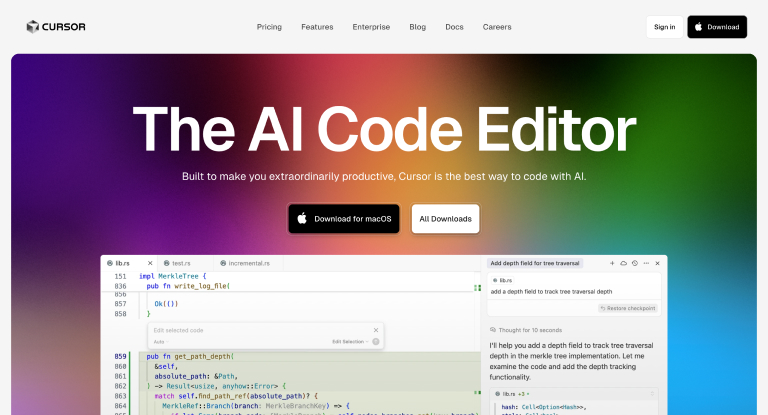The height and width of the screenshot is (415, 768).
Task: Click the header Download button
Action: [717, 27]
